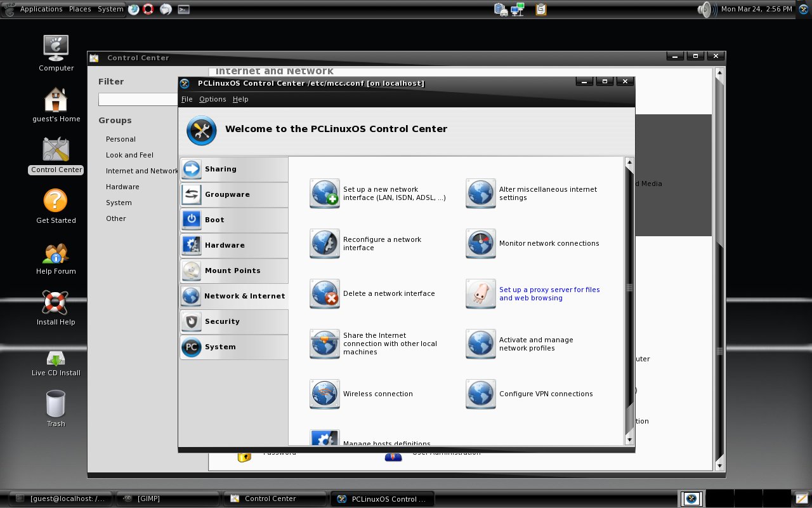812x508 pixels.
Task: Open the Places menu in the top panel
Action: click(80, 9)
